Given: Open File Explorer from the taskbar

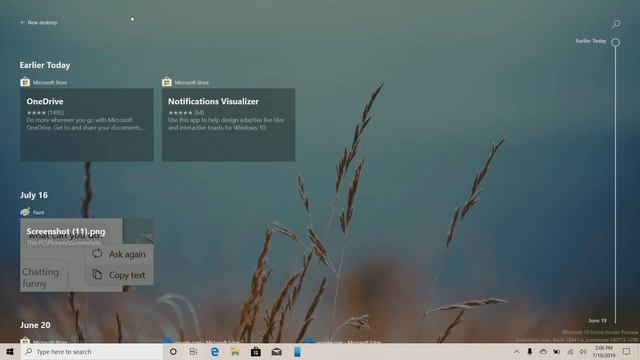Looking at the screenshot, I should click(x=235, y=351).
